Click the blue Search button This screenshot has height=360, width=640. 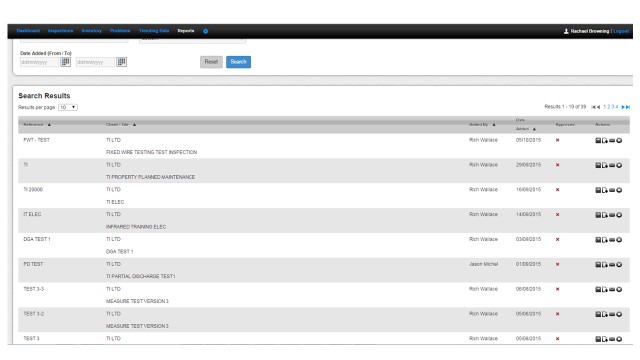[238, 62]
